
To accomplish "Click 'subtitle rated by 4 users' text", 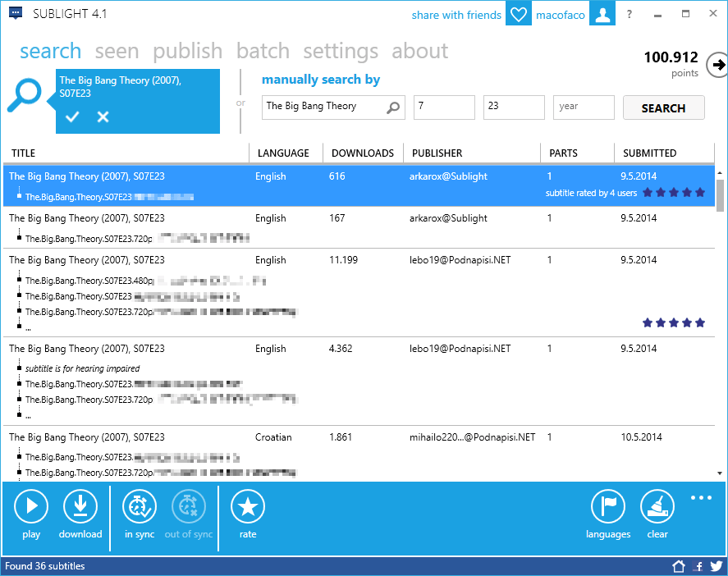I will pos(591,193).
